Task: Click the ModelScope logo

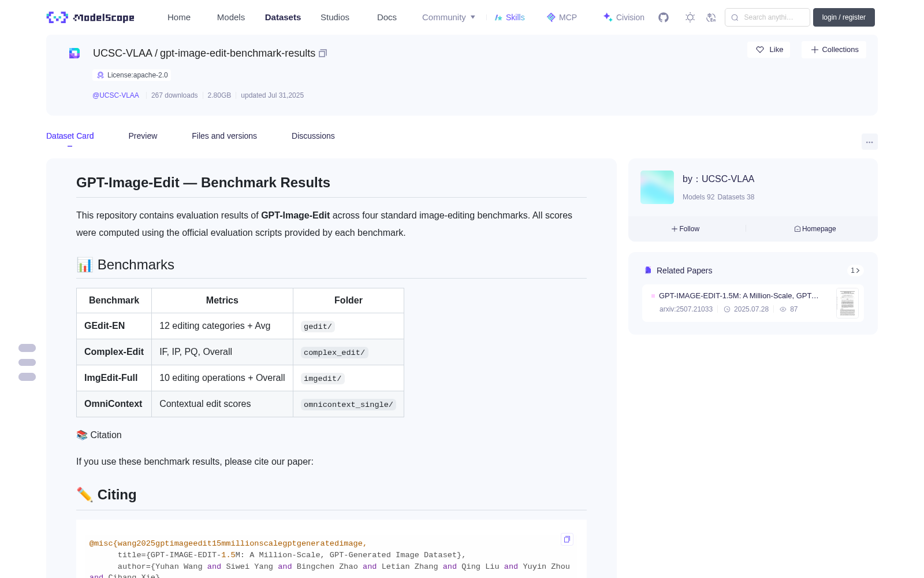Action: click(x=90, y=17)
